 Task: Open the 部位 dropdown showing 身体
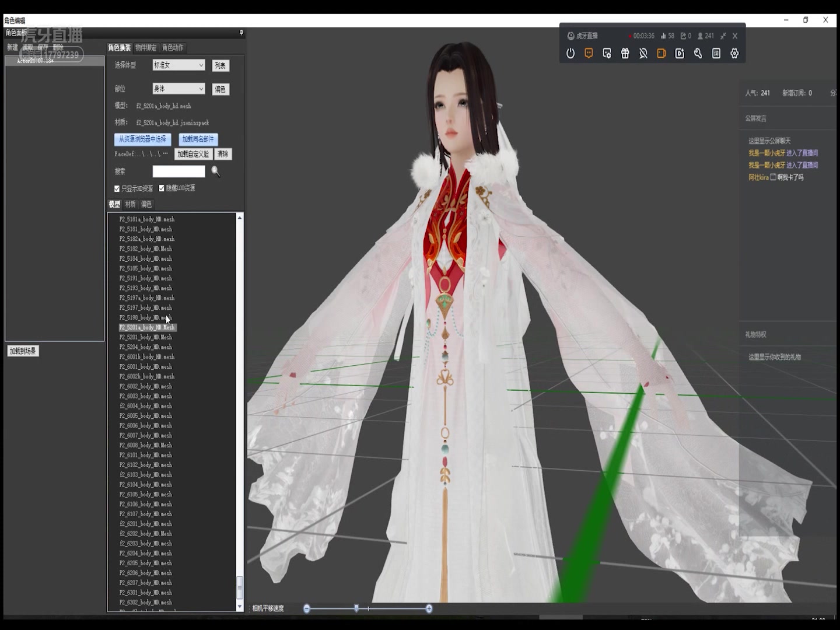click(x=178, y=89)
